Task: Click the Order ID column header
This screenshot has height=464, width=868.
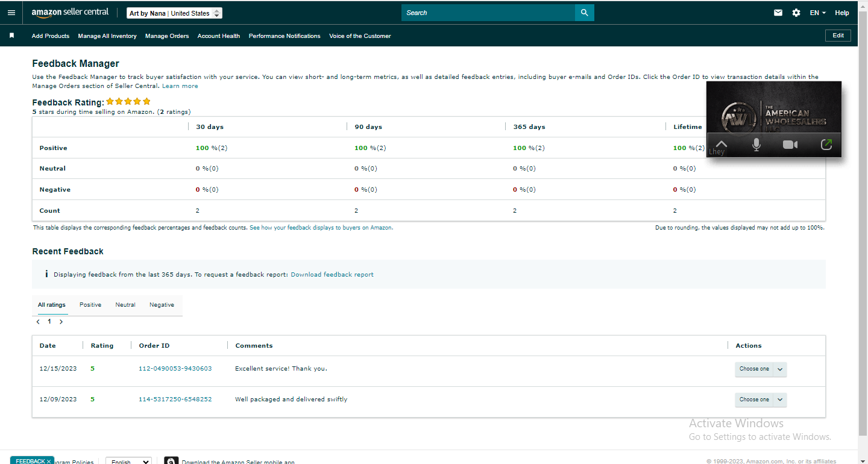Action: click(x=154, y=346)
